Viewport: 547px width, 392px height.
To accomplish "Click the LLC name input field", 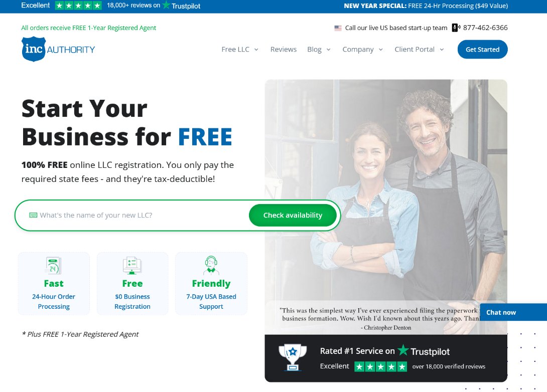I will pyautogui.click(x=140, y=215).
